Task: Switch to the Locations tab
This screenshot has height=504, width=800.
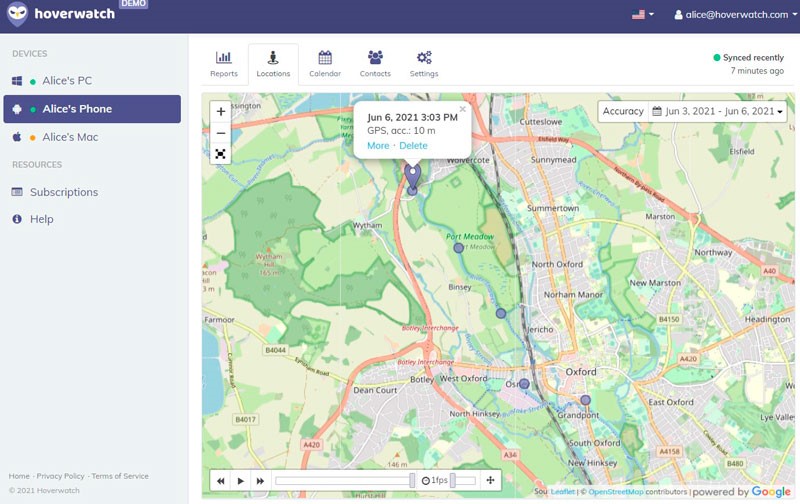Action: click(273, 64)
